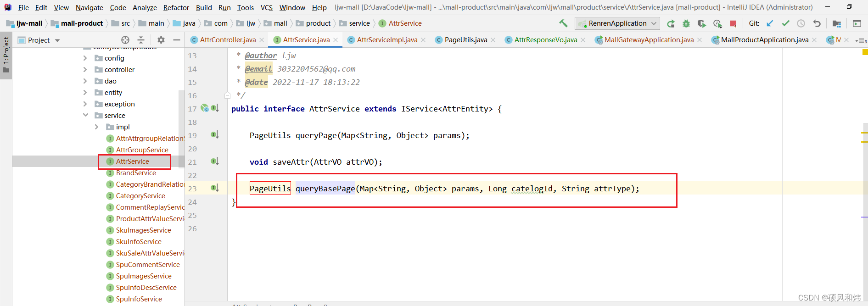Click the Build project hammer icon

click(x=563, y=23)
